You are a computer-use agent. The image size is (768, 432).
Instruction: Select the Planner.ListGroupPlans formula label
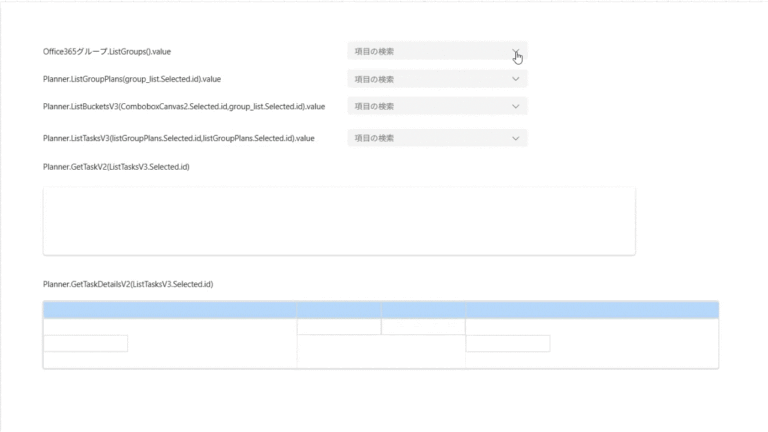132,78
